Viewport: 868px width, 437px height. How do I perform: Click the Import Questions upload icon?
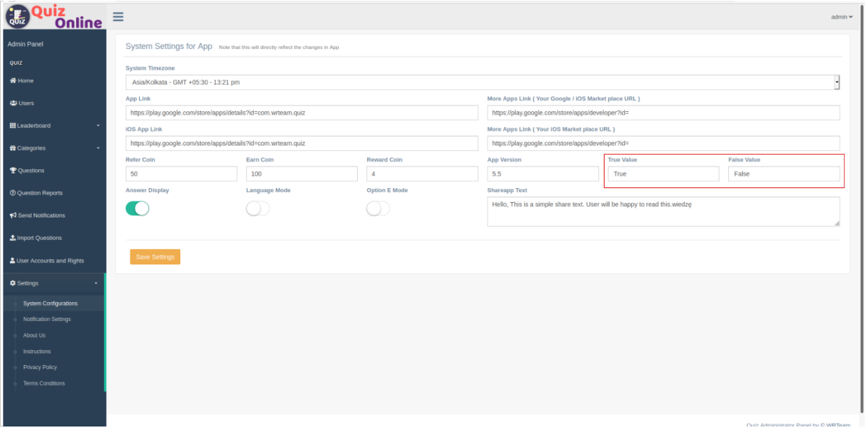point(13,238)
